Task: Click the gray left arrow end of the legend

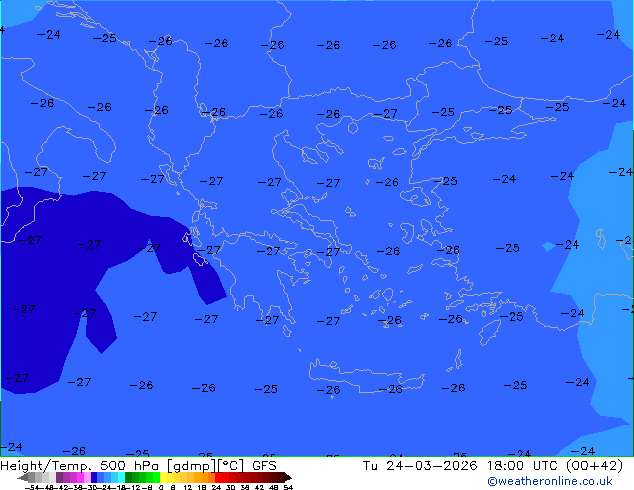Action: pos(23,478)
